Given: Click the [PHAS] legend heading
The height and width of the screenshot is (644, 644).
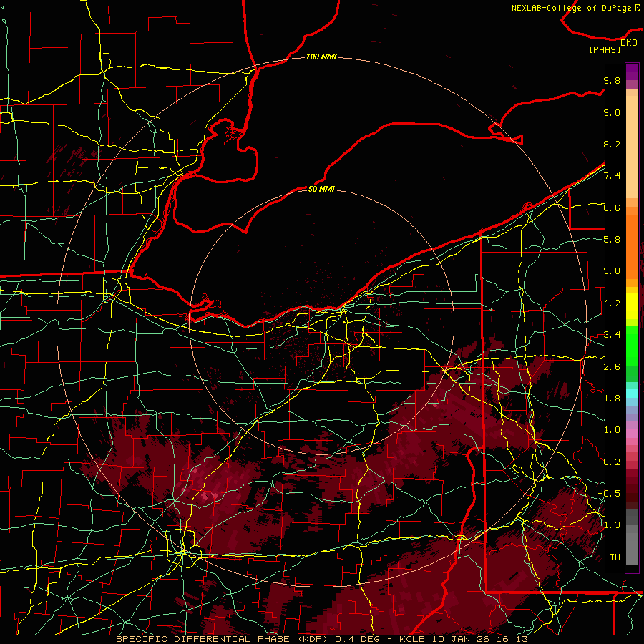Looking at the screenshot, I should pyautogui.click(x=605, y=50).
